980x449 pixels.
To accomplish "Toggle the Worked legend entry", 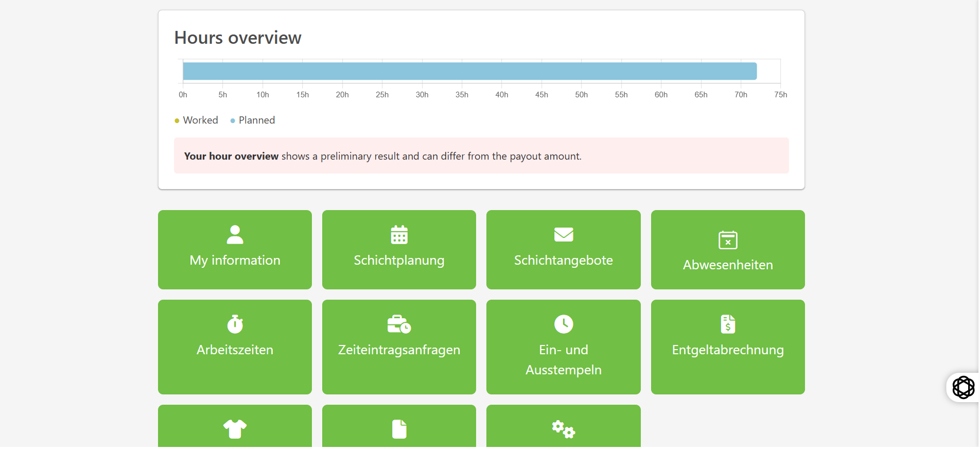I will click(196, 120).
